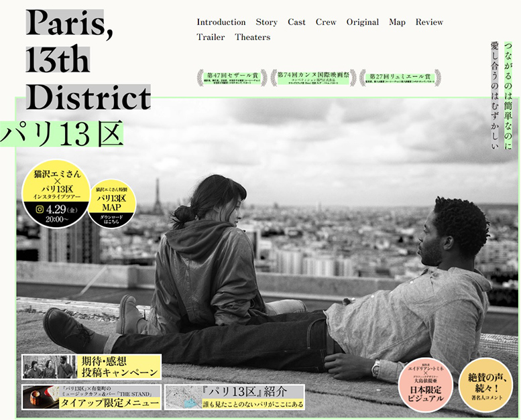Screen dimensions: 521x420
Task: Open the Theaters listing link
Action: point(252,38)
